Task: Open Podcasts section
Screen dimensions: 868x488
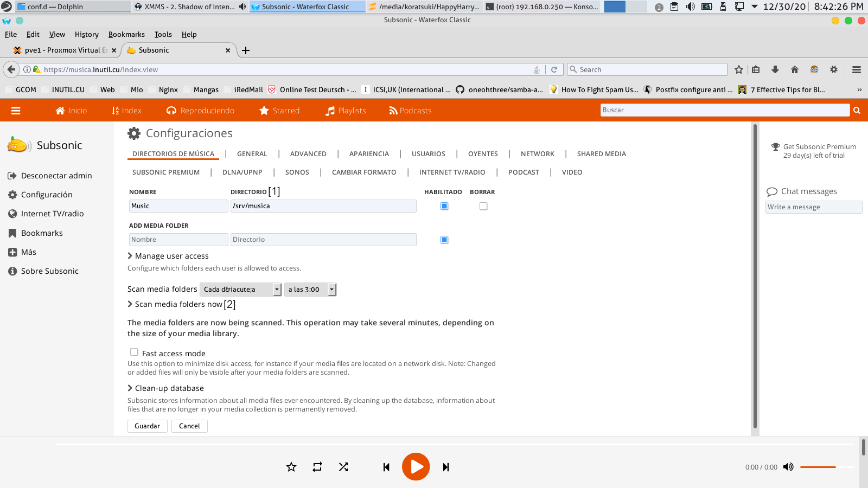Action: click(410, 111)
